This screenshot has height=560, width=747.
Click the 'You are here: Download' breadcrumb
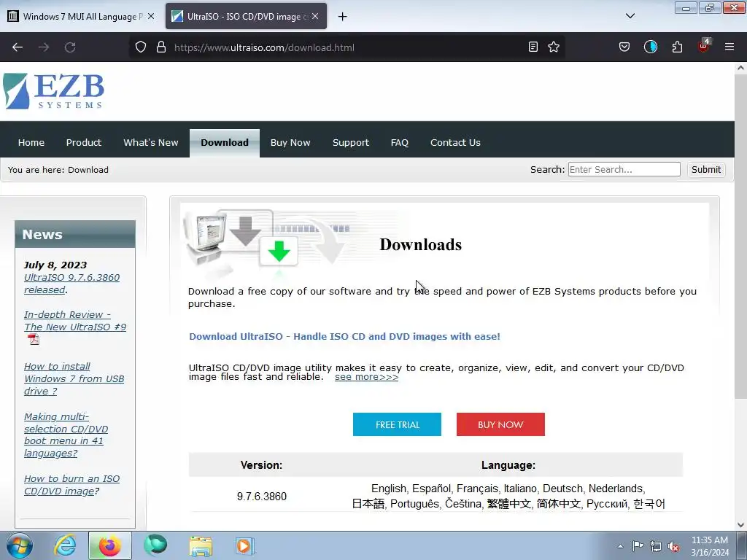(58, 169)
